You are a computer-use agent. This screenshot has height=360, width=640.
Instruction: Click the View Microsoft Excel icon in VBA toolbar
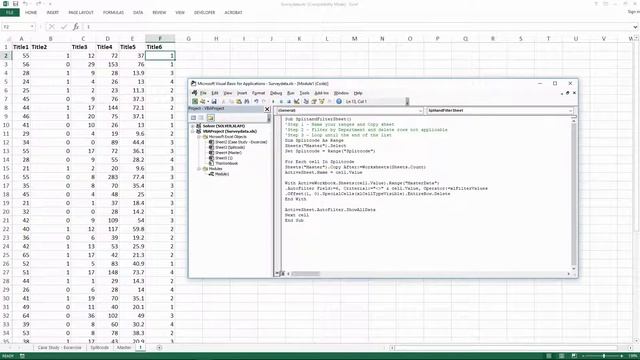[195, 101]
